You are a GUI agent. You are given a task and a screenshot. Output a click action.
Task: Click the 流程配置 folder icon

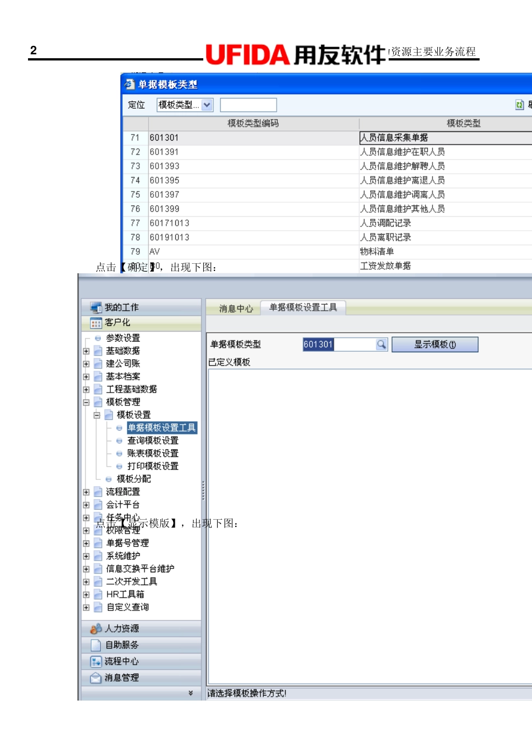[98, 492]
